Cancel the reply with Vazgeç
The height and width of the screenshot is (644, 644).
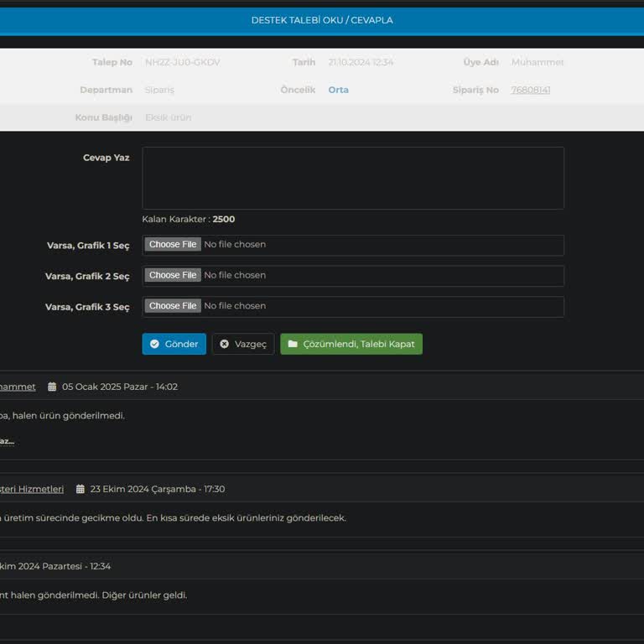pyautogui.click(x=243, y=345)
